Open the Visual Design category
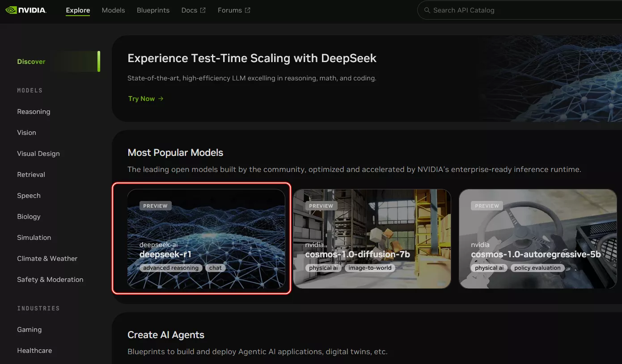Screen dimensions: 622x364 38,154
